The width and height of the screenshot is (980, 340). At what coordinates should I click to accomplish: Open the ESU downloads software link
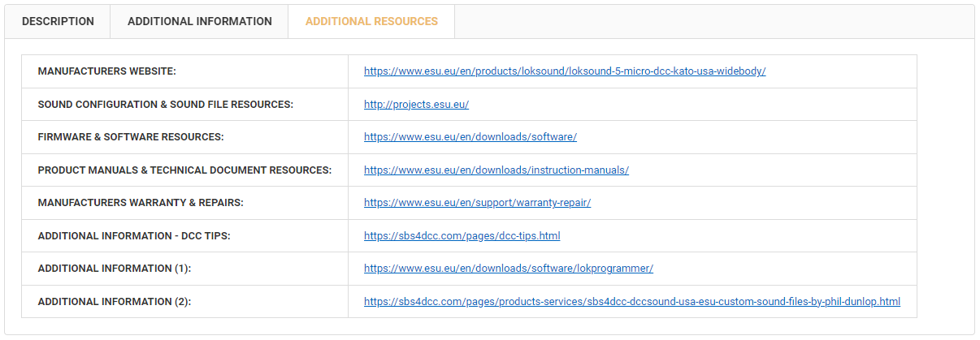point(470,137)
